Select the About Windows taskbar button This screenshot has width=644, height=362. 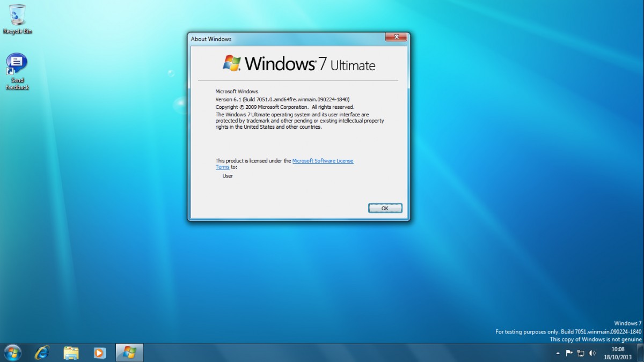point(129,353)
